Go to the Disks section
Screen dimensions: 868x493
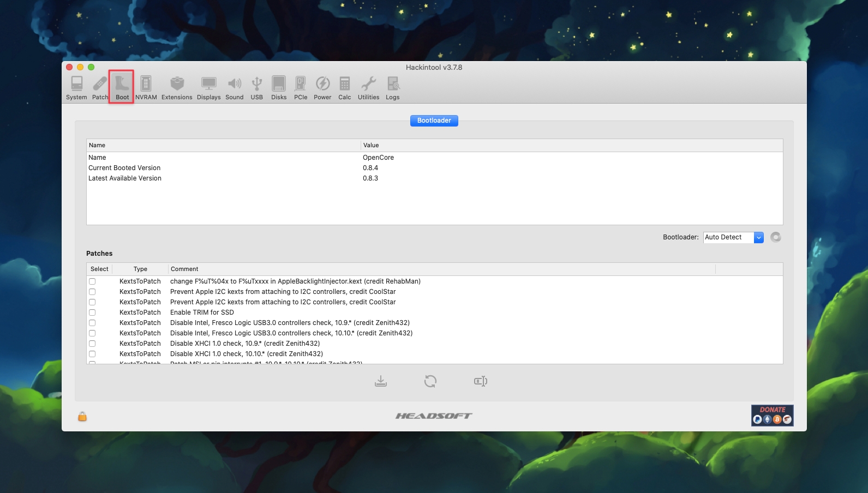(279, 87)
